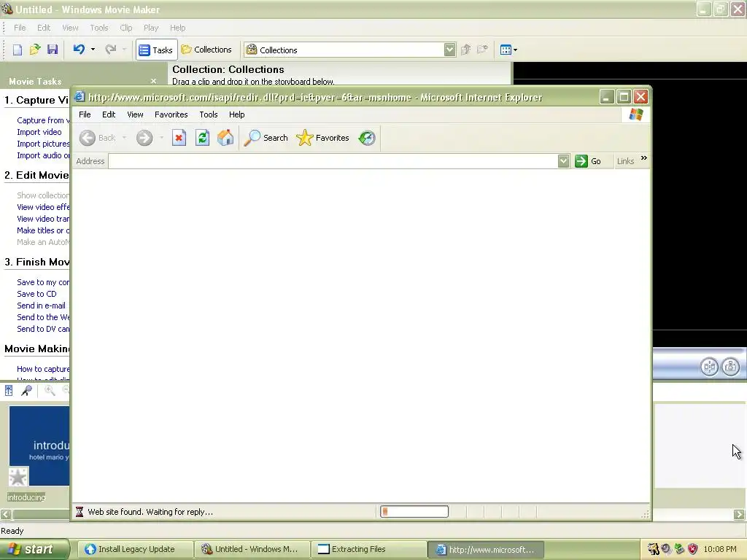Click the Send to the Web link

coord(43,317)
